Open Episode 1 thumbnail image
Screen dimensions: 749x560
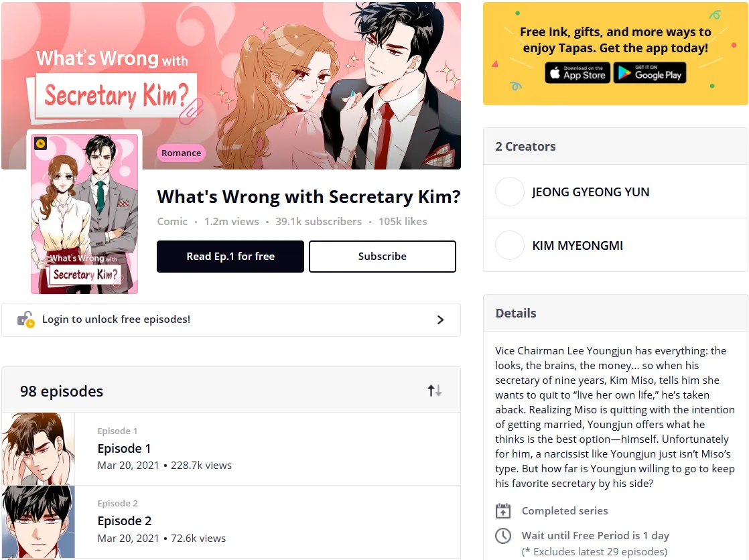[38, 449]
